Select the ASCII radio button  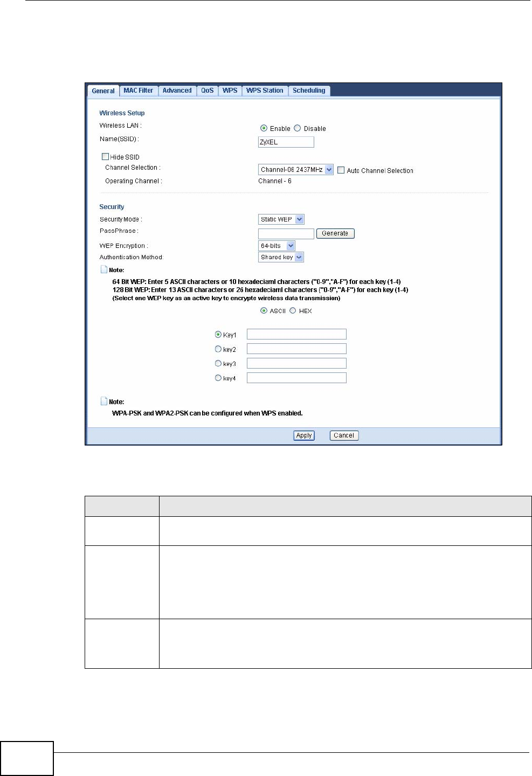[264, 310]
